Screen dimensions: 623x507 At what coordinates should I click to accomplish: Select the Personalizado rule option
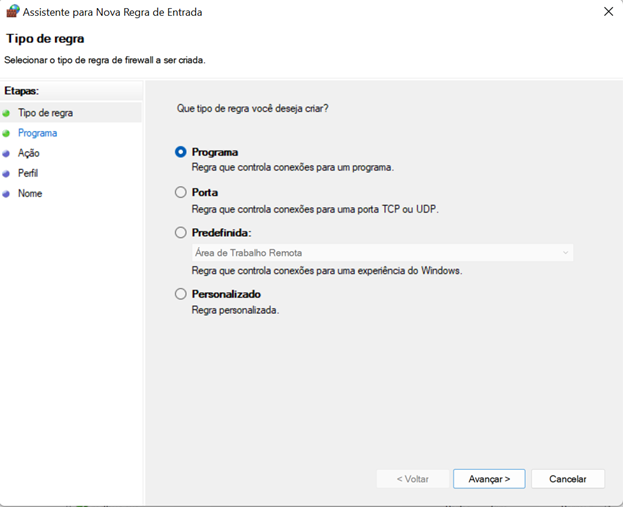pos(181,294)
